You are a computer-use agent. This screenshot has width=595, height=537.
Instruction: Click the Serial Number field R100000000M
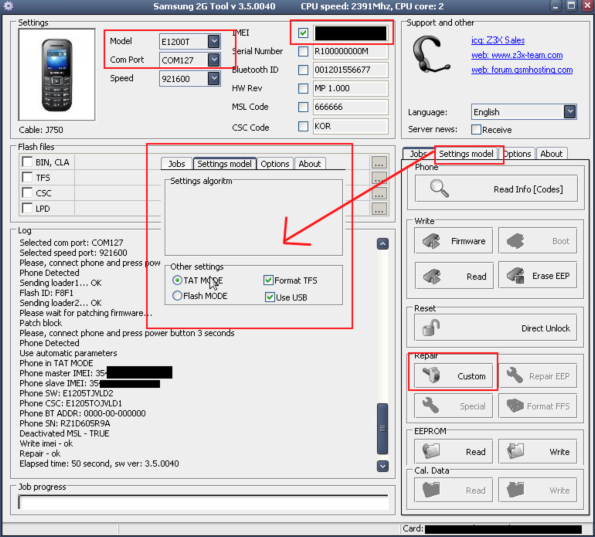(x=350, y=51)
